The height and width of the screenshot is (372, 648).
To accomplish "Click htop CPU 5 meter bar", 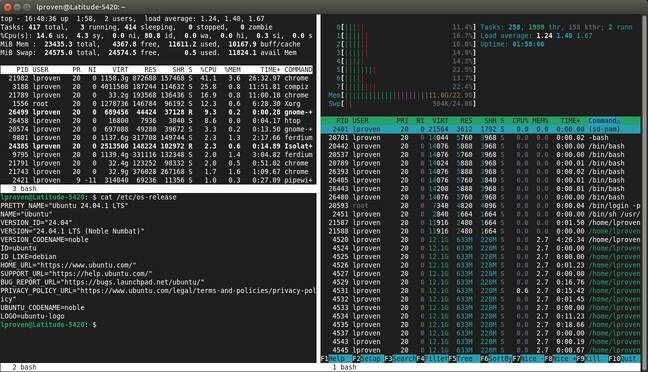I will pos(406,70).
